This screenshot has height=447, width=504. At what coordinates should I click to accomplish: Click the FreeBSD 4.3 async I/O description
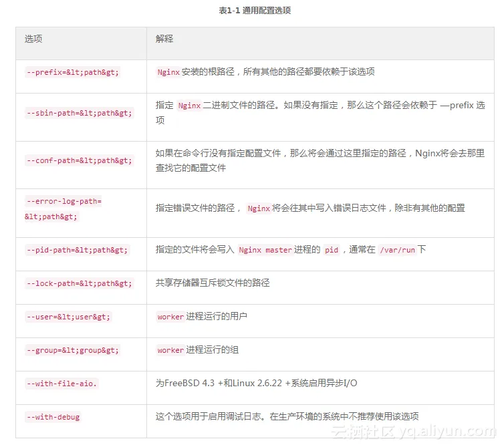pyautogui.click(x=256, y=383)
